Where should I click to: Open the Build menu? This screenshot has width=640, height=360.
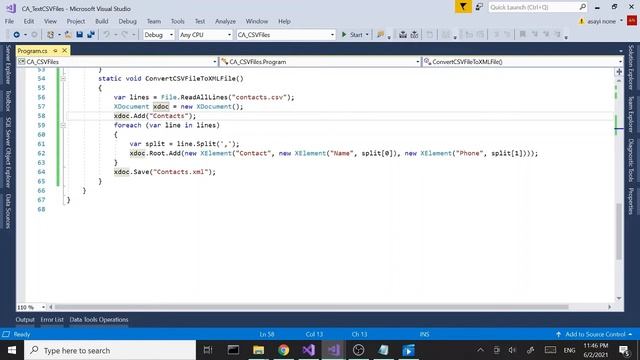pos(102,21)
